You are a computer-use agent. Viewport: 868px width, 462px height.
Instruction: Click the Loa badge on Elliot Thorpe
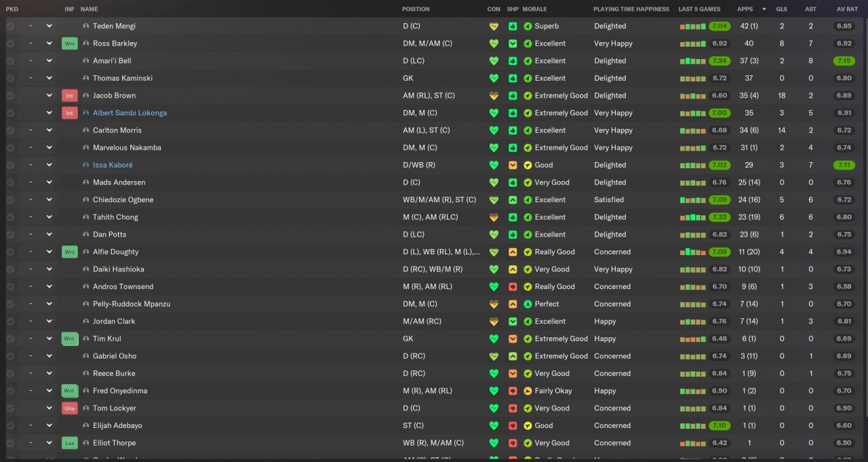[x=69, y=443]
